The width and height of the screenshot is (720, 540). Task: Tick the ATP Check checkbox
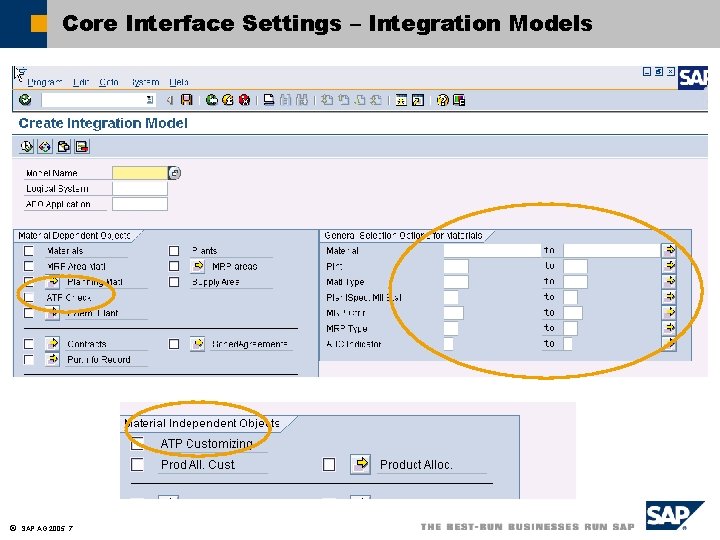[29, 298]
